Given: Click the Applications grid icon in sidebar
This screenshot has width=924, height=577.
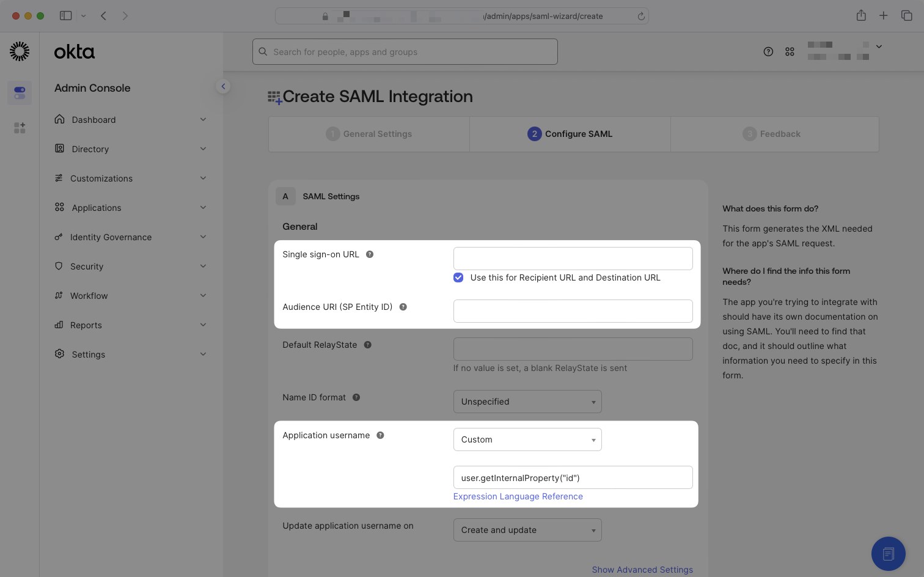Looking at the screenshot, I should (59, 207).
